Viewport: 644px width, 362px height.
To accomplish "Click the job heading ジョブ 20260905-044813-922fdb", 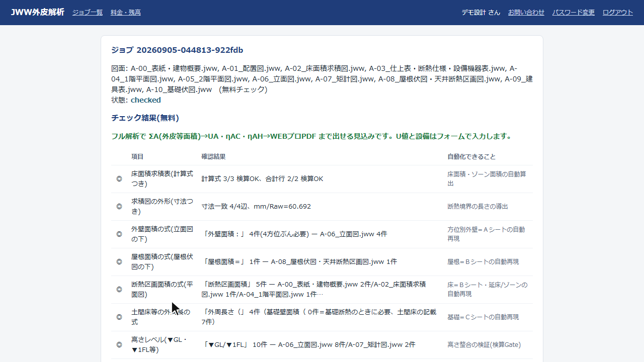I will click(x=177, y=50).
